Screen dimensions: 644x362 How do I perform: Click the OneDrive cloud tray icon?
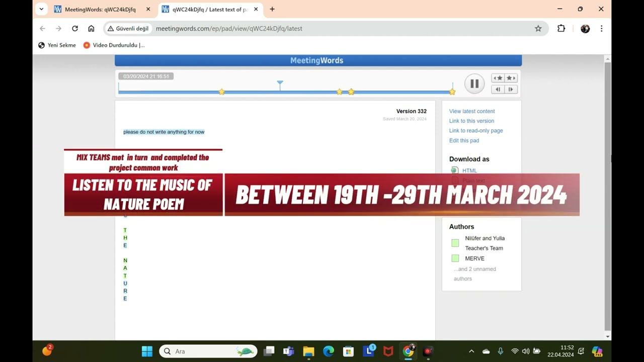[486, 351]
